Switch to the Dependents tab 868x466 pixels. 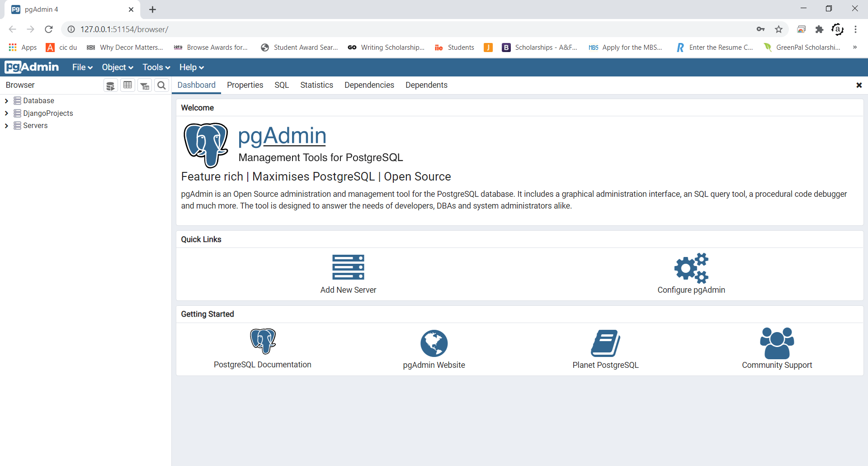point(426,85)
